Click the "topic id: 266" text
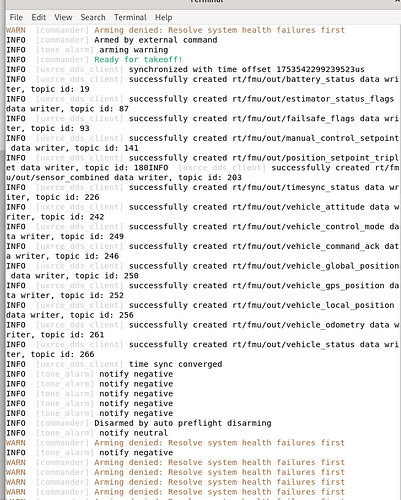Screen dimensions: 401x500 63,354
